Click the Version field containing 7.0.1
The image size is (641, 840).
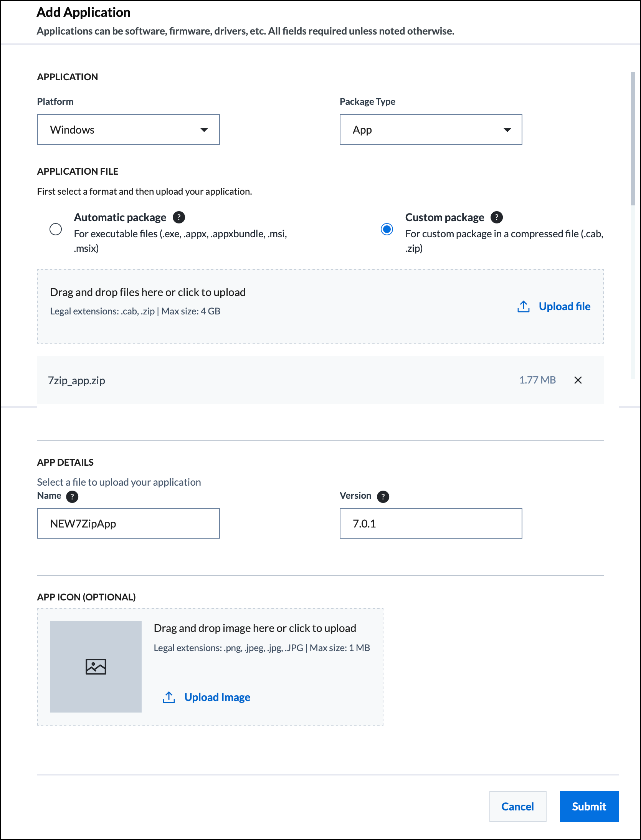point(431,523)
